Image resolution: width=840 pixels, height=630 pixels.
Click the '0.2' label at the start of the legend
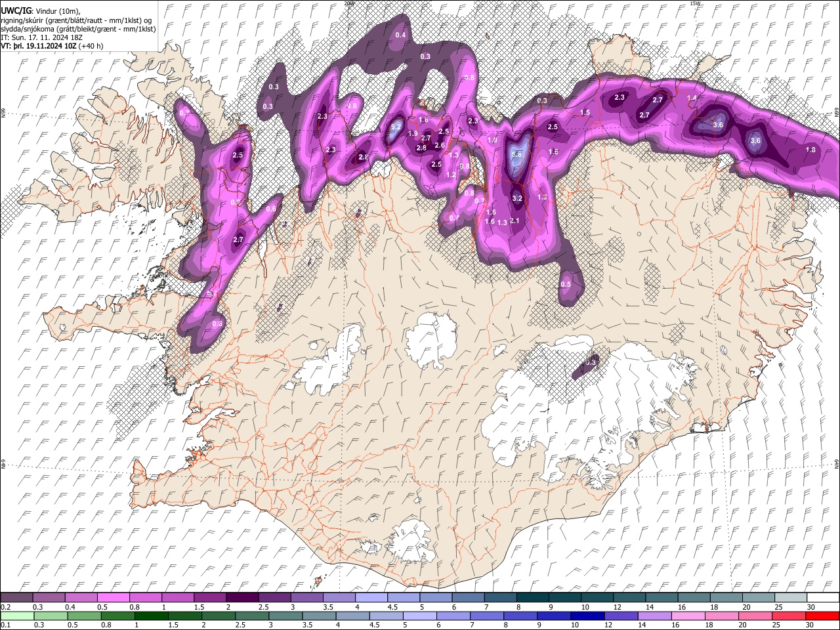pyautogui.click(x=5, y=607)
